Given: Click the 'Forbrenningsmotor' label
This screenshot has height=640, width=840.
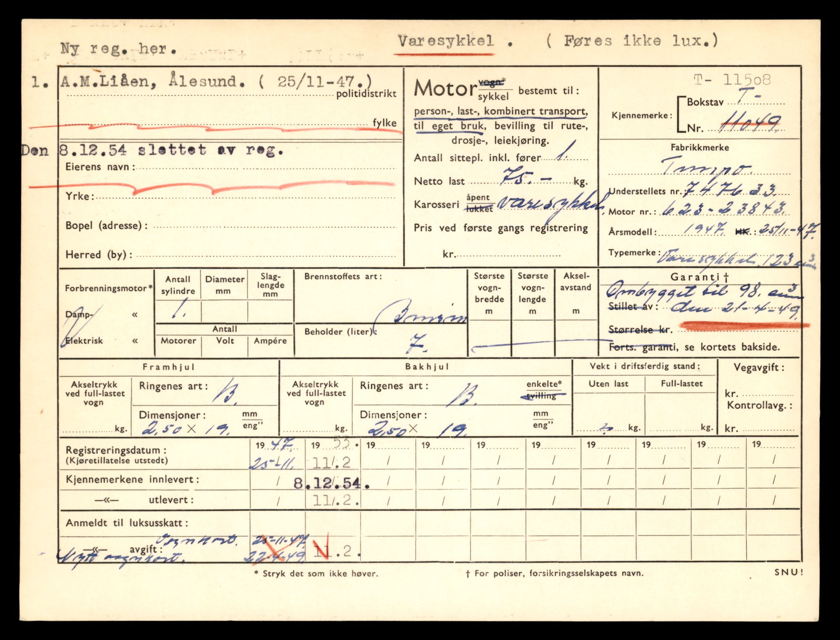Looking at the screenshot, I should click(109, 288).
